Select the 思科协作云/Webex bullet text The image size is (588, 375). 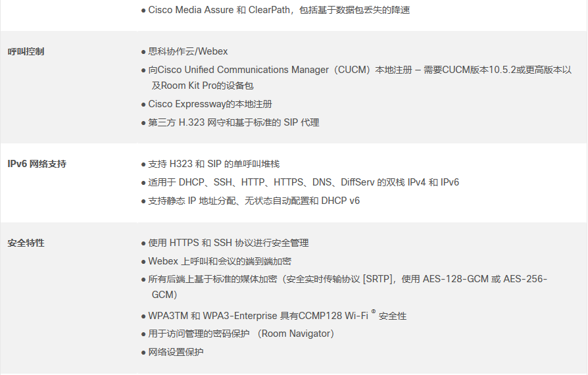pos(188,51)
